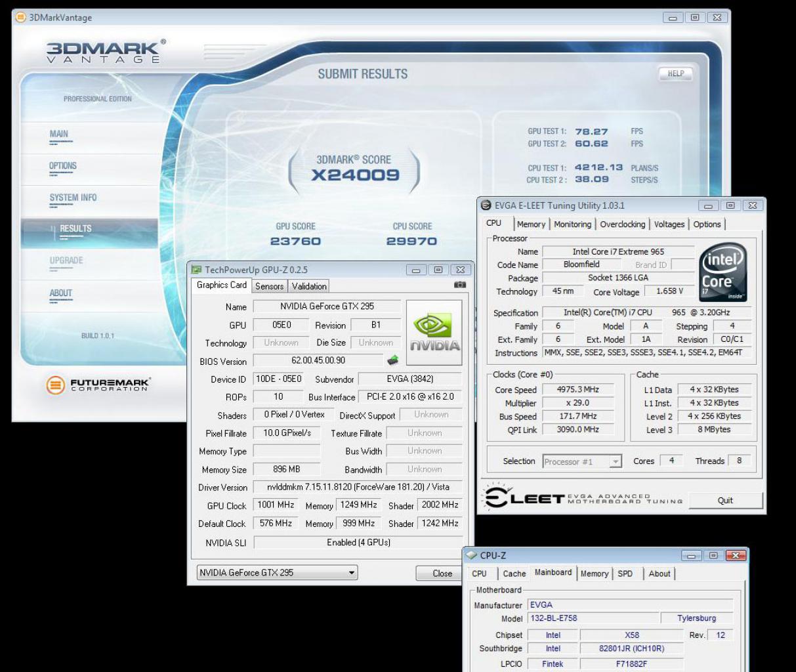This screenshot has height=672, width=796.
Task: Select Mainboard tab in CPU-Z
Action: click(553, 572)
